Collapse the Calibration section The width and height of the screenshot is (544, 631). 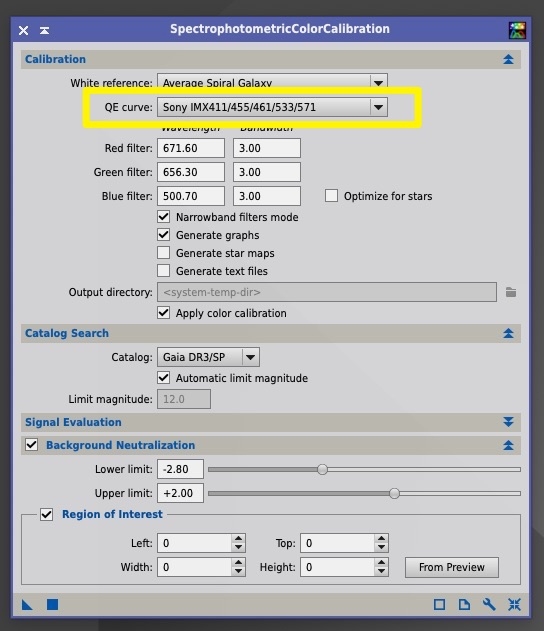pos(508,60)
